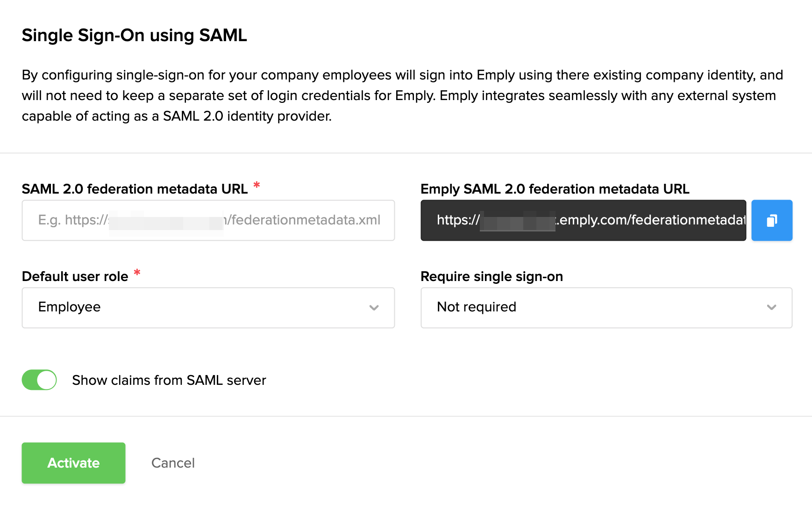Click the "Show claims from SAML server" label

click(169, 380)
